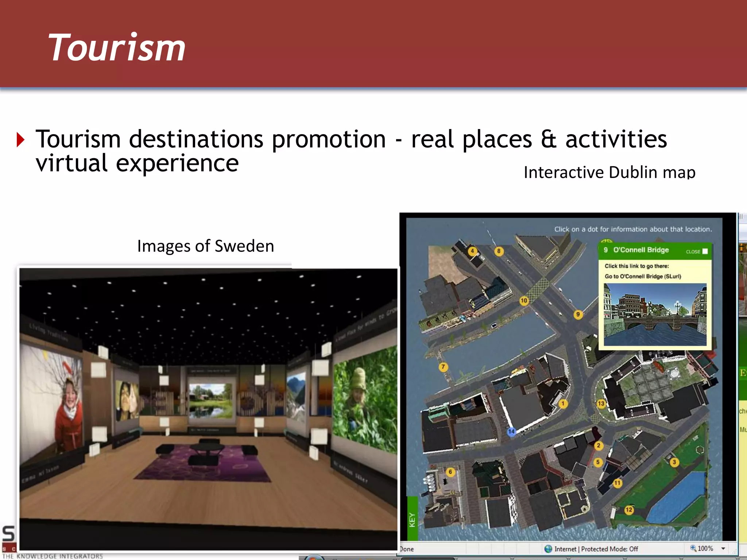
Task: Click map marker 13
Action: 601,403
